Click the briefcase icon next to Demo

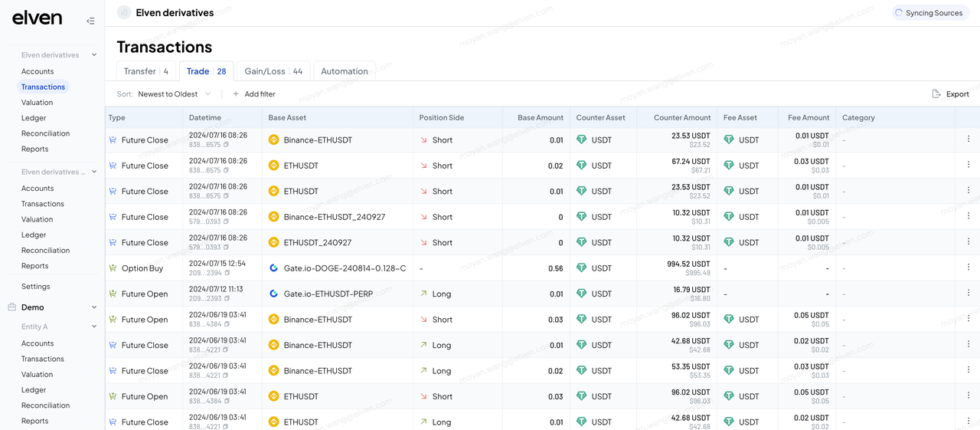pos(12,307)
